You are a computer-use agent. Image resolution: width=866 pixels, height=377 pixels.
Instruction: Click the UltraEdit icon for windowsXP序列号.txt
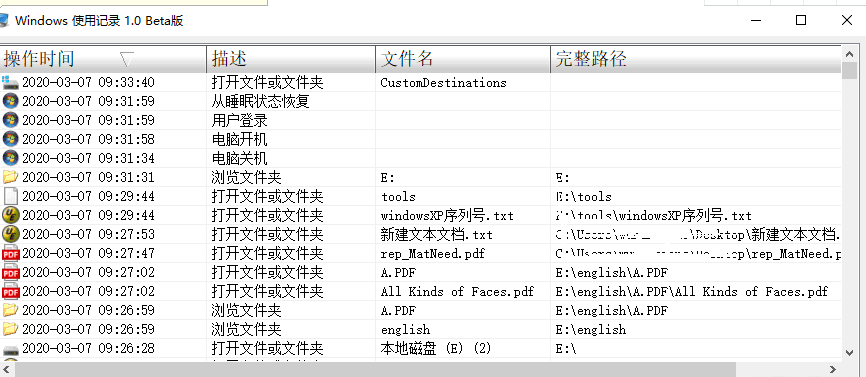tap(10, 215)
